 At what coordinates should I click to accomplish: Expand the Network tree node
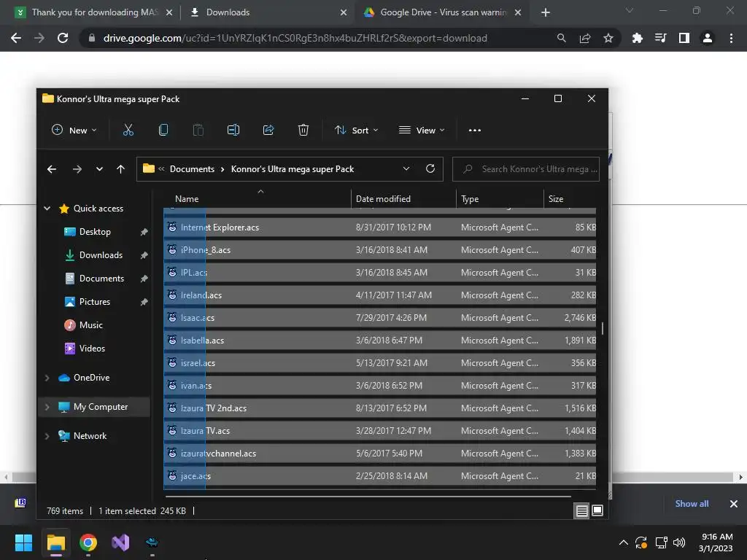[x=47, y=436]
